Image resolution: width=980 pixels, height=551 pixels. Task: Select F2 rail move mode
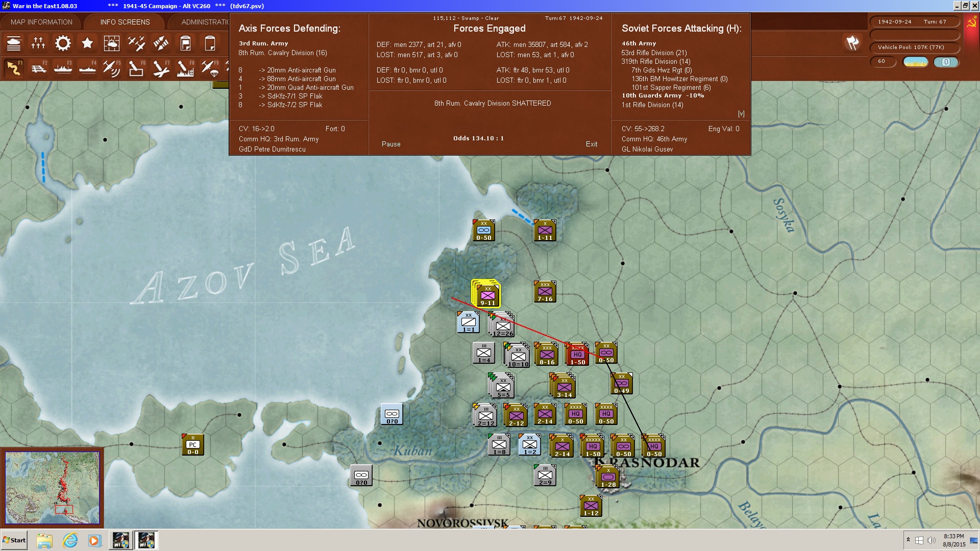pyautogui.click(x=38, y=68)
